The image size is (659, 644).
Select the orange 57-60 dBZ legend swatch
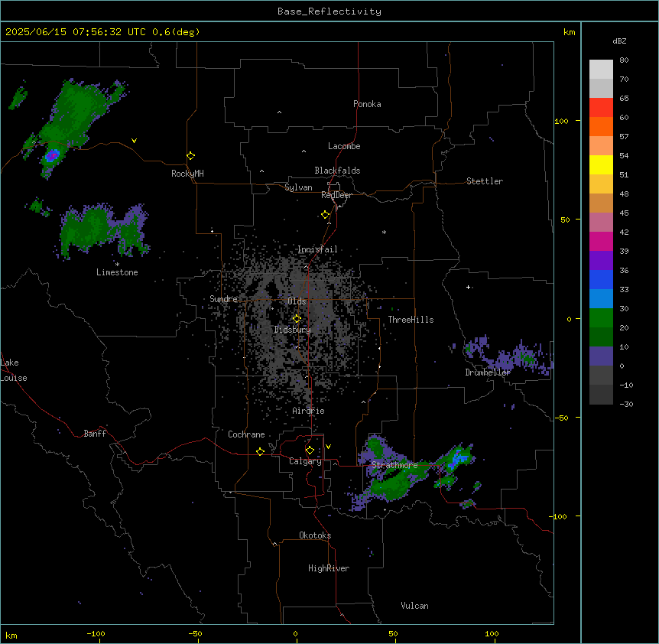601,126
